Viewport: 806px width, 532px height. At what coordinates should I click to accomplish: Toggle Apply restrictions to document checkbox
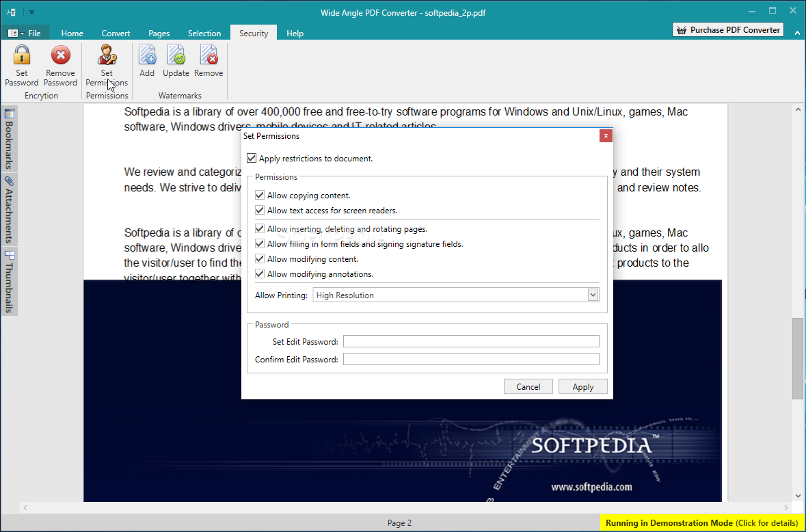(252, 159)
